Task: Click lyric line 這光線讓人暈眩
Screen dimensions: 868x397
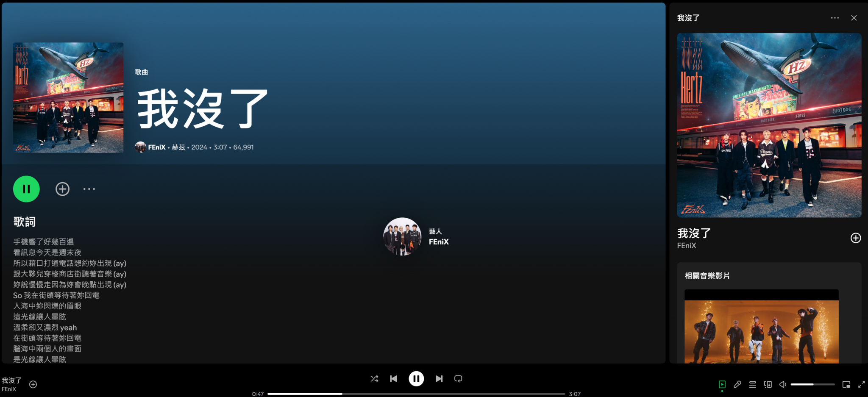Action: click(x=40, y=316)
